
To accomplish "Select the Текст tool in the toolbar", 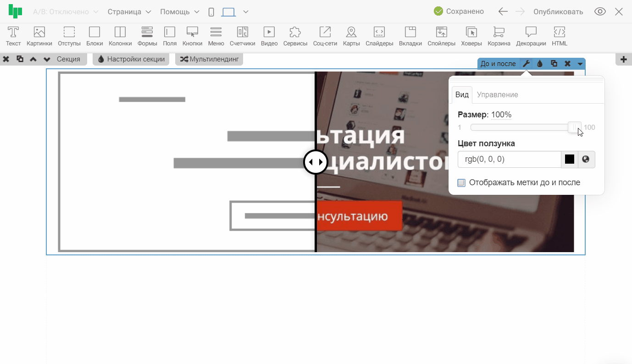I will pyautogui.click(x=13, y=36).
